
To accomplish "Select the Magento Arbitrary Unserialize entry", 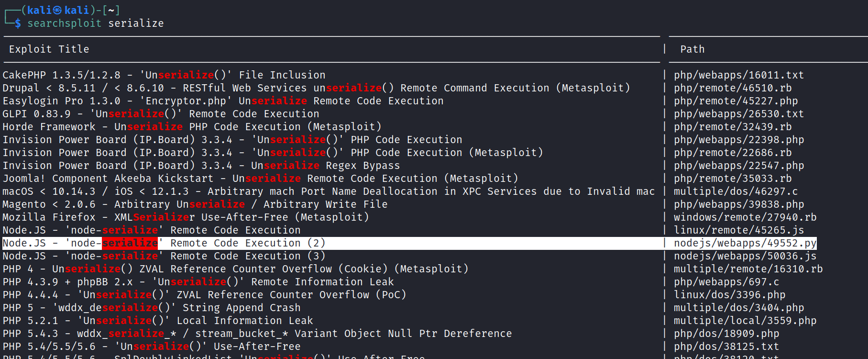I will (x=195, y=204).
